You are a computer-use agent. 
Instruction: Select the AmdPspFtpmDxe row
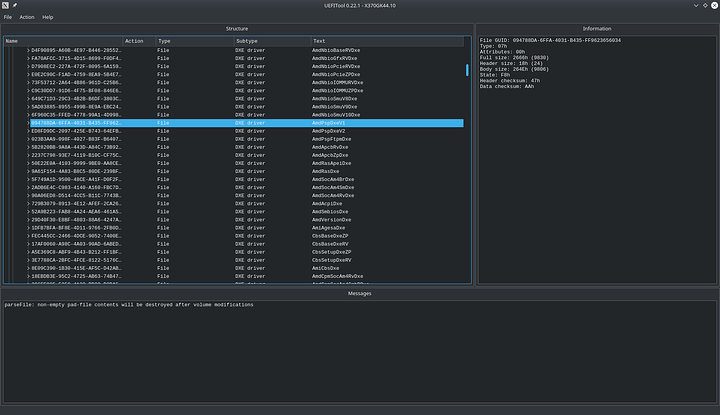(x=247, y=139)
